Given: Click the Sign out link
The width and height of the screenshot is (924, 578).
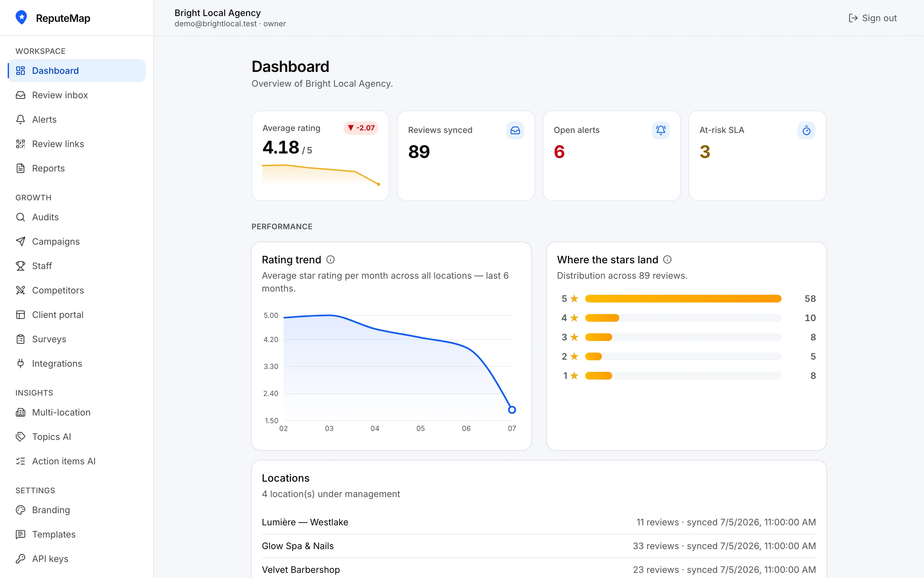Looking at the screenshot, I should pyautogui.click(x=872, y=18).
